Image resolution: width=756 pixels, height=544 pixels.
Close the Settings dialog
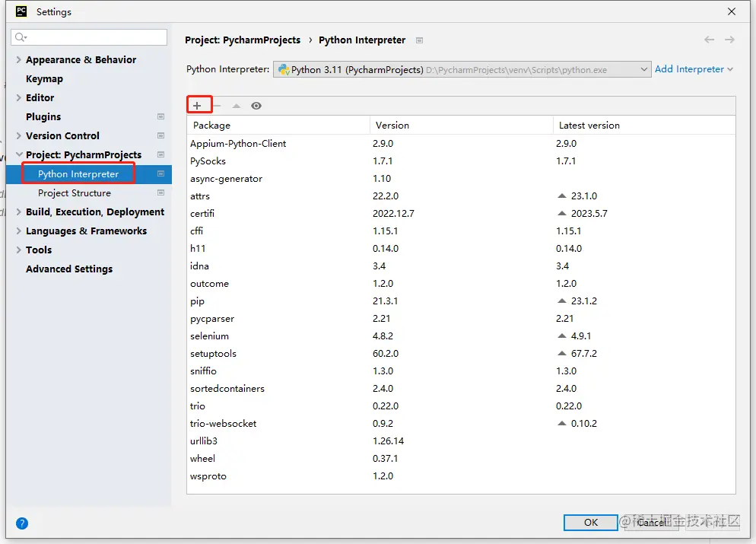[732, 11]
